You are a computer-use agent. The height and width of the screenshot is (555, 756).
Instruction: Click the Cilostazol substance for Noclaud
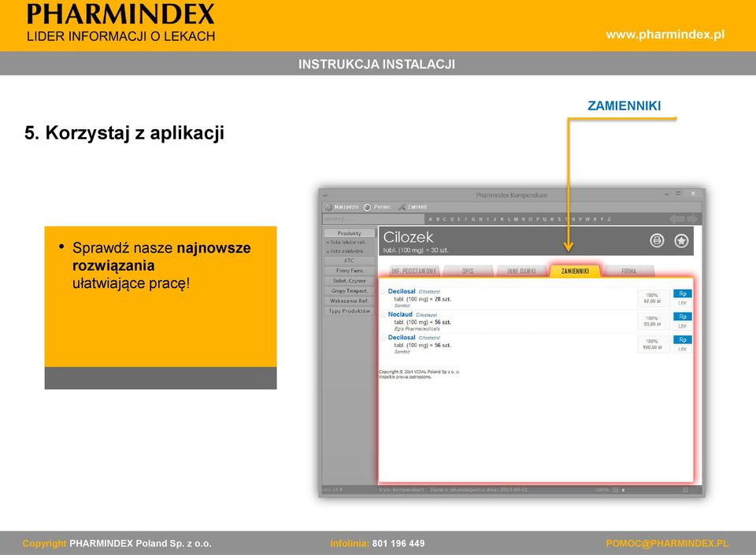tap(426, 315)
